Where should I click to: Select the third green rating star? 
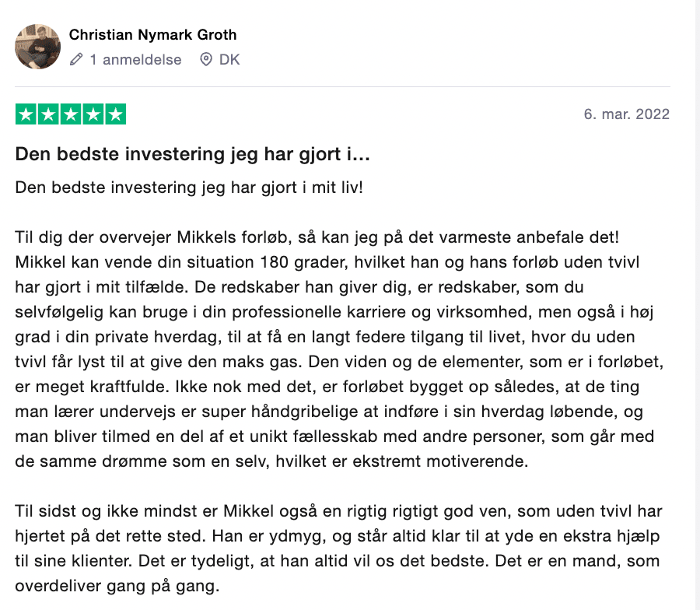[71, 114]
